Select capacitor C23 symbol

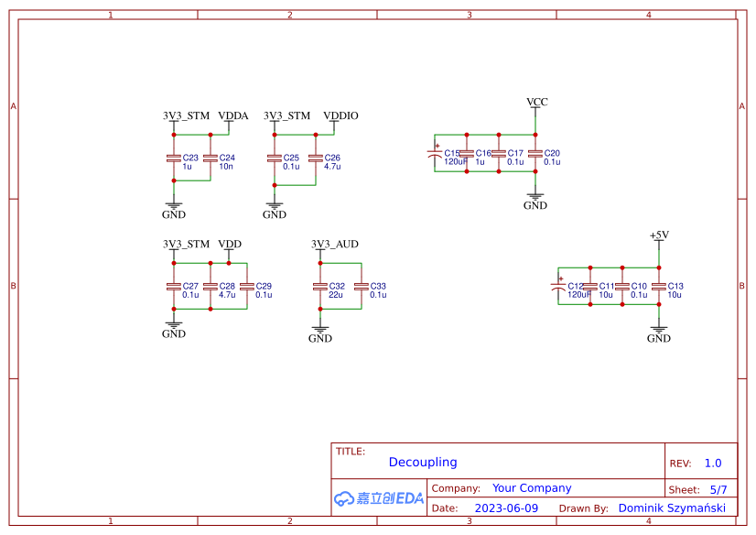174,158
